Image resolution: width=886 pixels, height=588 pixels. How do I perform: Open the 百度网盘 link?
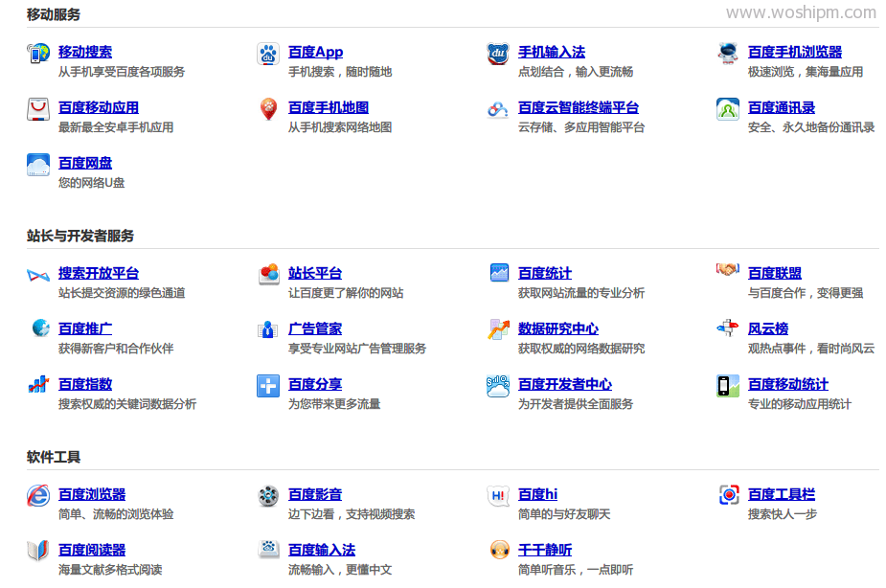pos(85,163)
